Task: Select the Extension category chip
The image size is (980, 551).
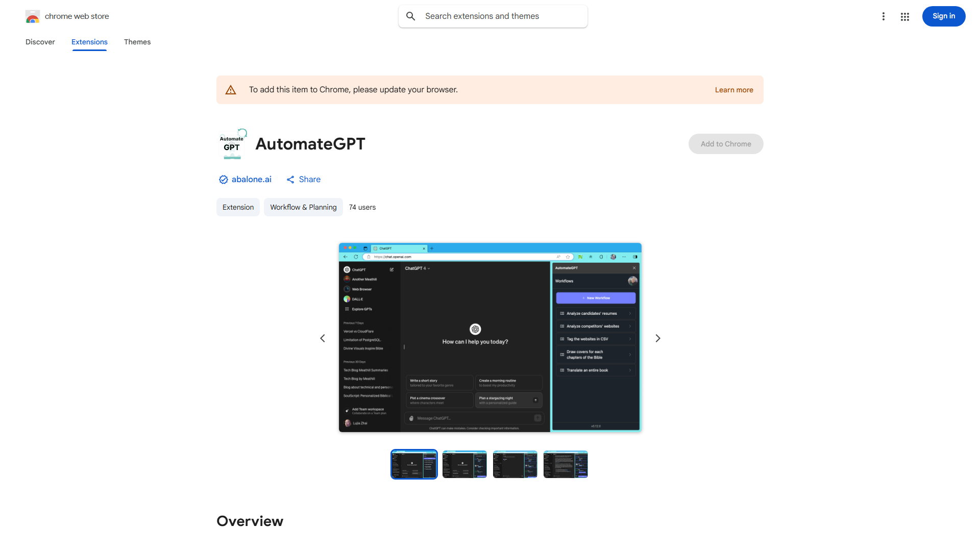Action: click(238, 207)
